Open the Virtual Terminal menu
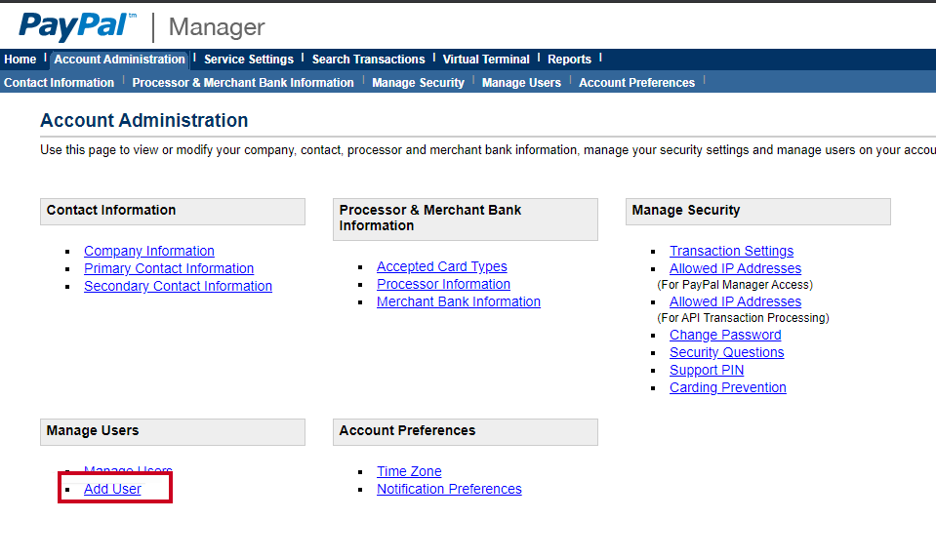Viewport: 936px width, 560px height. 486,60
